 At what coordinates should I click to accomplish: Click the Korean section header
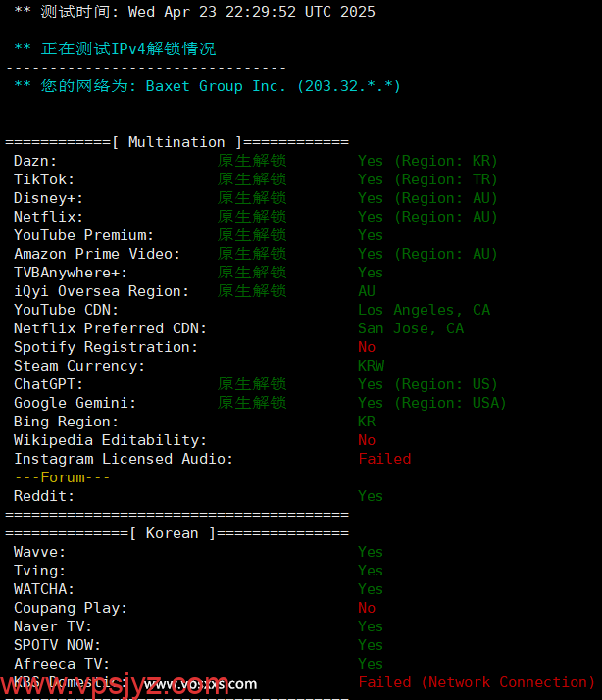point(176,533)
